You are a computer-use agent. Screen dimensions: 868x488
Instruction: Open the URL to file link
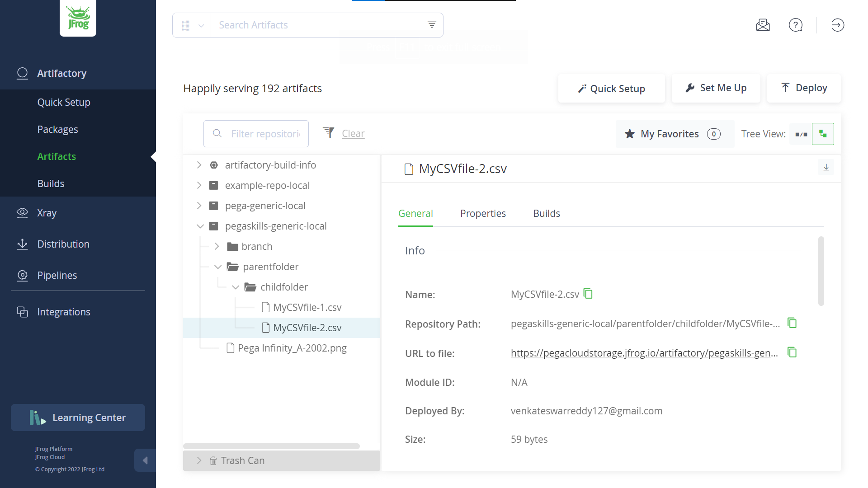[x=644, y=353]
